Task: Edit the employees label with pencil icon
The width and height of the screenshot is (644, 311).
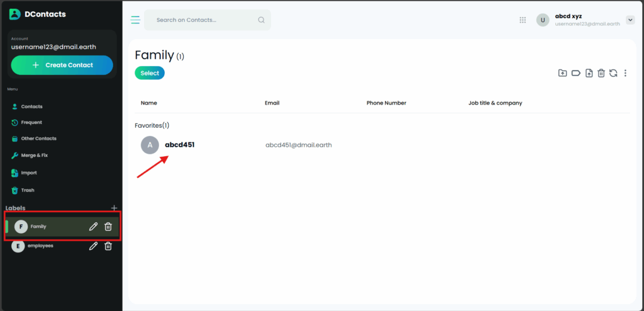Action: pyautogui.click(x=93, y=246)
